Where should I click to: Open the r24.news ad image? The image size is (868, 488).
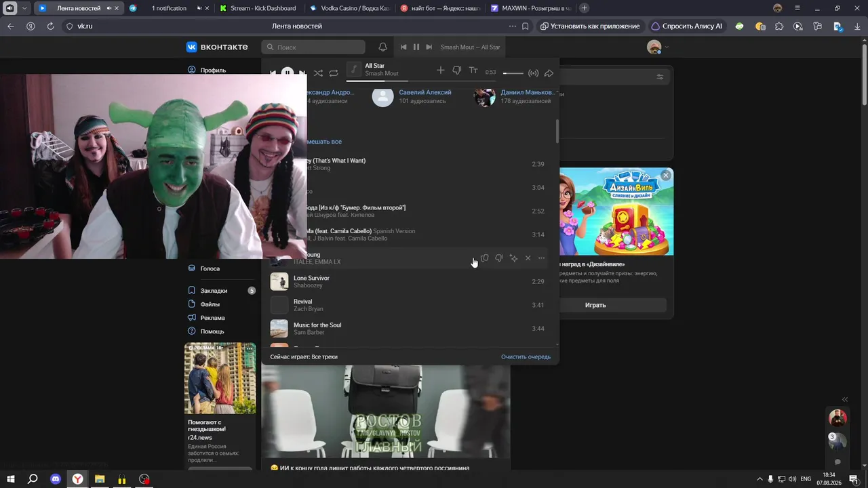220,378
